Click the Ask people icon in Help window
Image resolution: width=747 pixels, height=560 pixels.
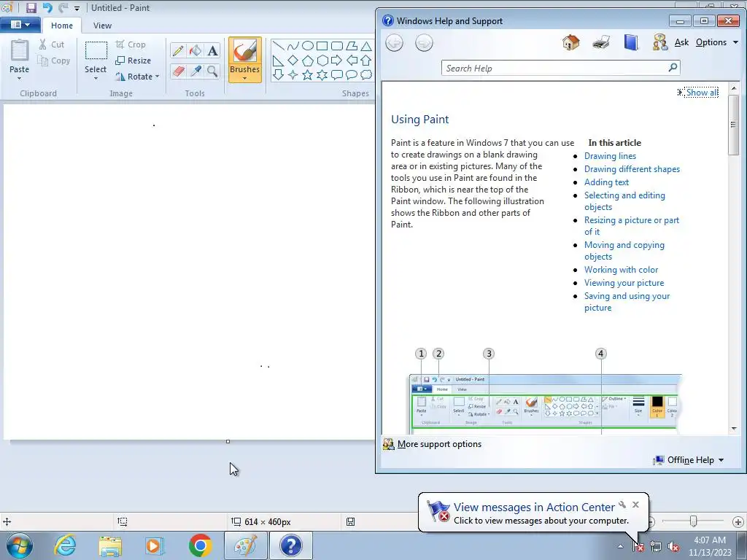pos(659,42)
